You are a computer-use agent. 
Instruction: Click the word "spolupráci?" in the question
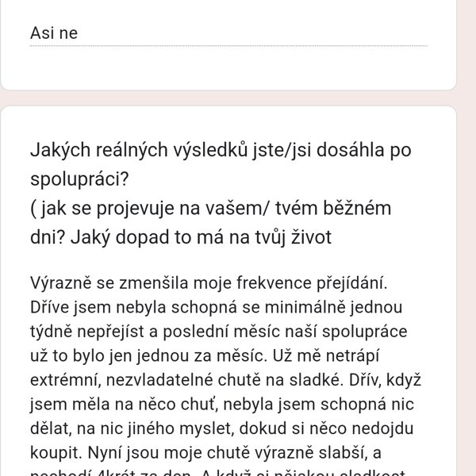pyautogui.click(x=79, y=179)
